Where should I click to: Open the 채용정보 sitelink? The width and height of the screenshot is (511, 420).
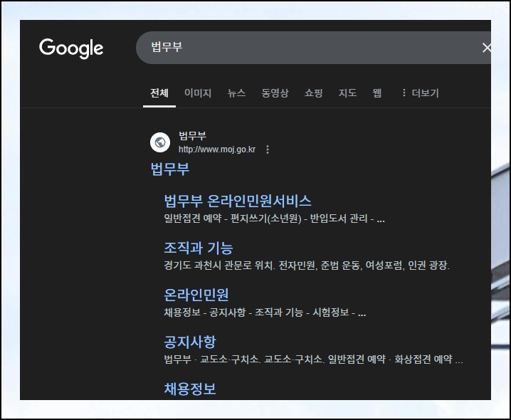pyautogui.click(x=190, y=389)
